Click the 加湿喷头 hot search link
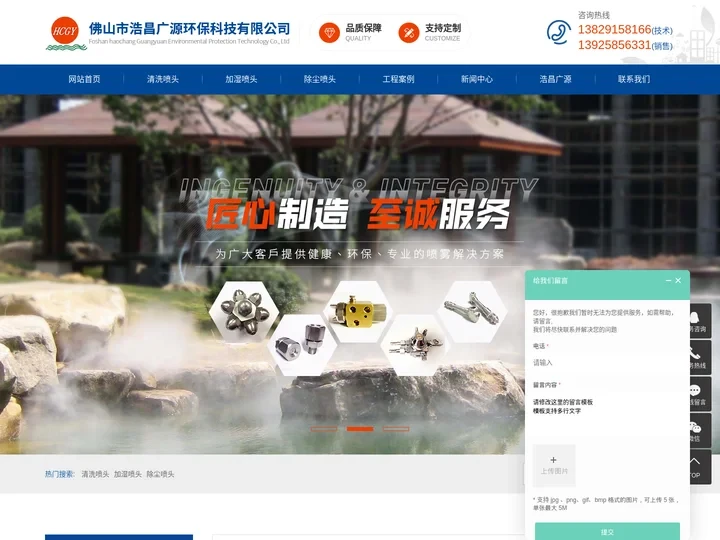The width and height of the screenshot is (720, 540). tap(128, 474)
